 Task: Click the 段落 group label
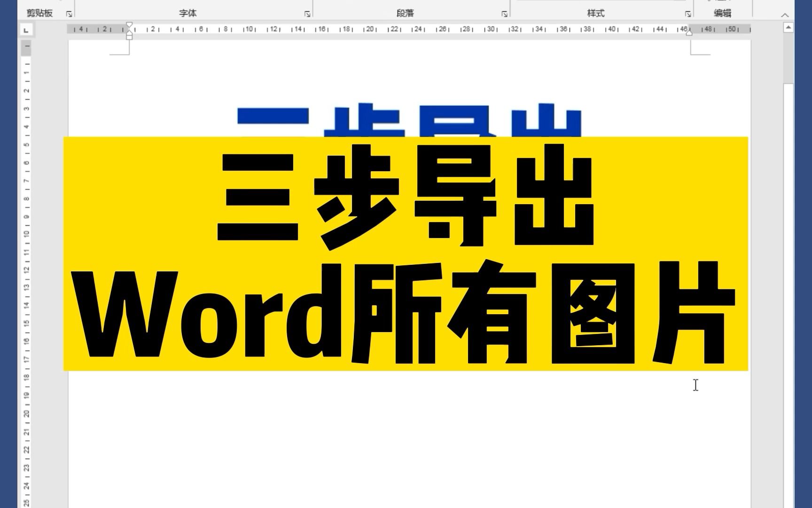[x=405, y=13]
